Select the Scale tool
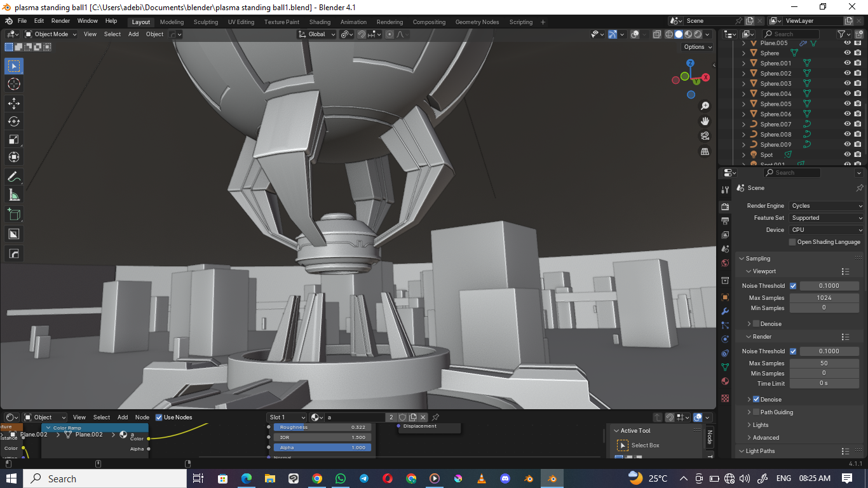The image size is (868, 488). tap(14, 140)
